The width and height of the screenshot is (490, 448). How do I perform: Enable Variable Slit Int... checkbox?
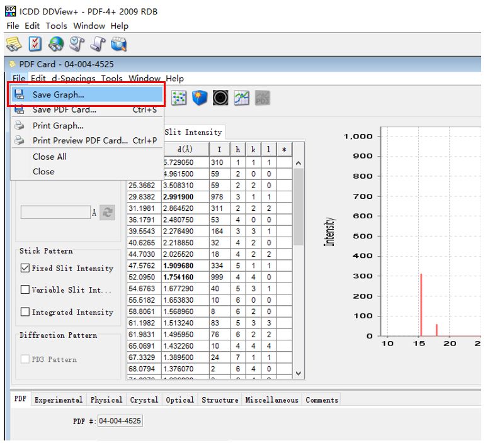(25, 289)
